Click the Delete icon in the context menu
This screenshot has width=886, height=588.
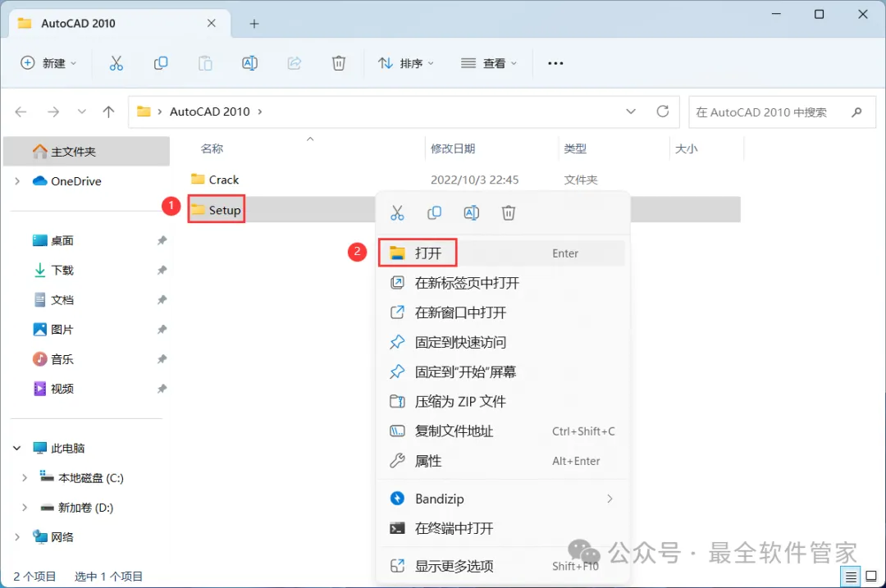509,213
